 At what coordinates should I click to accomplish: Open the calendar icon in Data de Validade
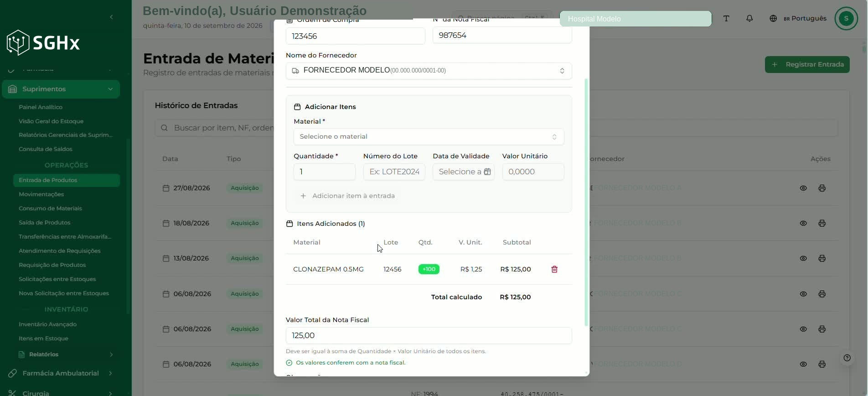[x=487, y=172]
